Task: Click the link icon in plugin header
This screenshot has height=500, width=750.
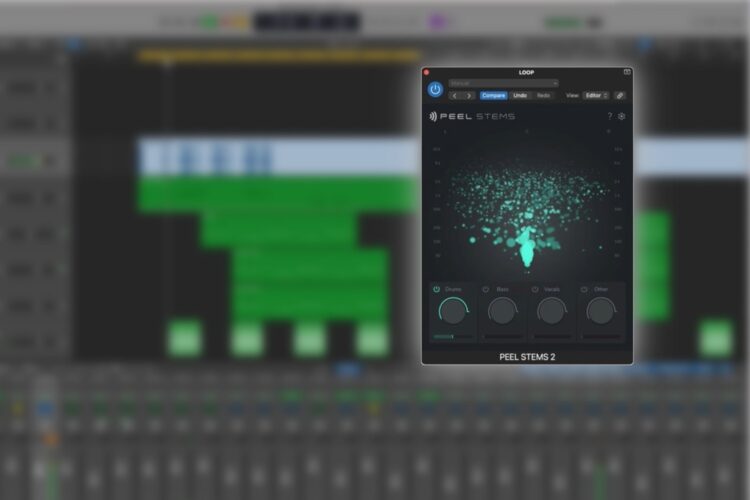Action: [x=619, y=96]
